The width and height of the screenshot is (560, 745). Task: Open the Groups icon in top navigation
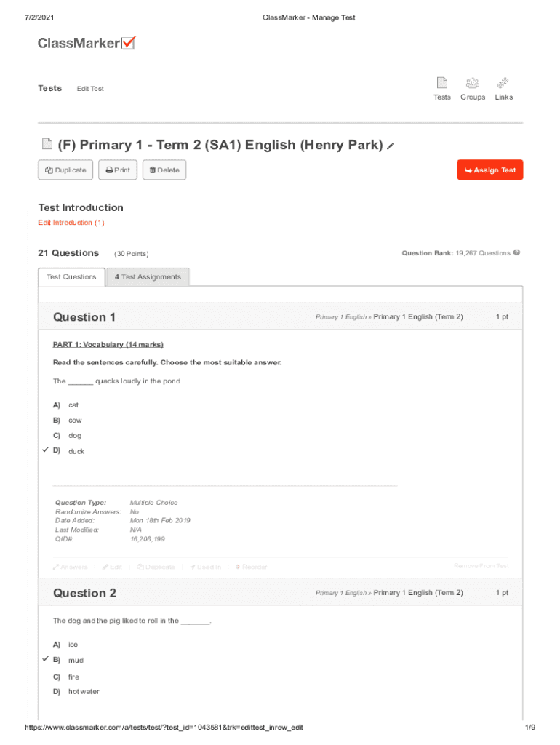click(x=472, y=88)
